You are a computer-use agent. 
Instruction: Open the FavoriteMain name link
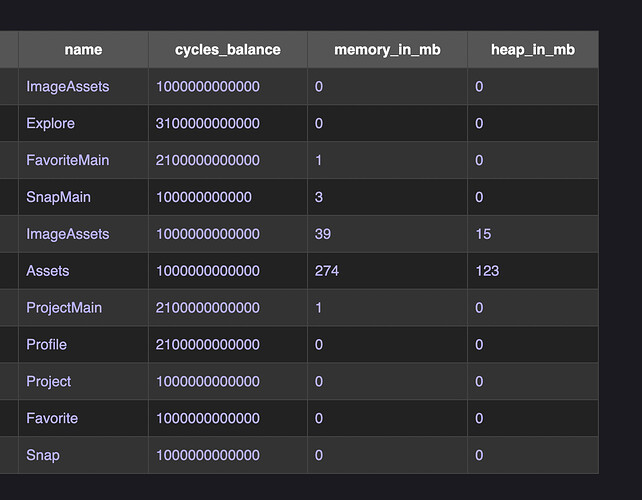tap(68, 160)
